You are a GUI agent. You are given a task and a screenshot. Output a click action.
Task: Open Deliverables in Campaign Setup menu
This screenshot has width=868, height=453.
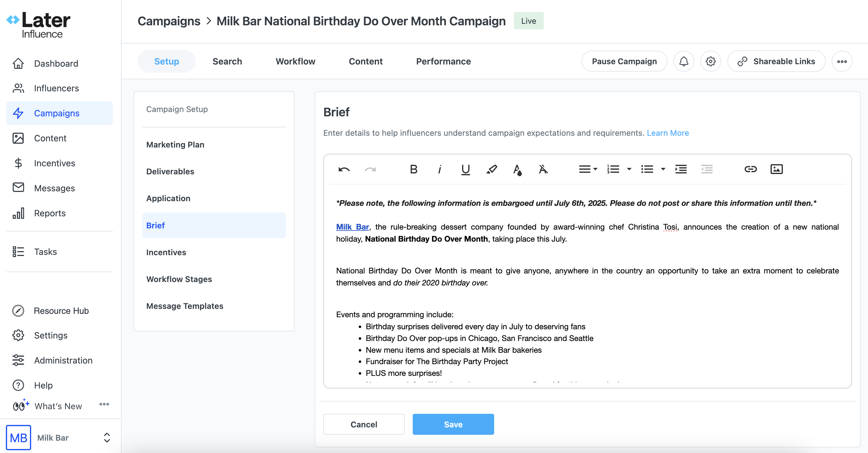170,171
